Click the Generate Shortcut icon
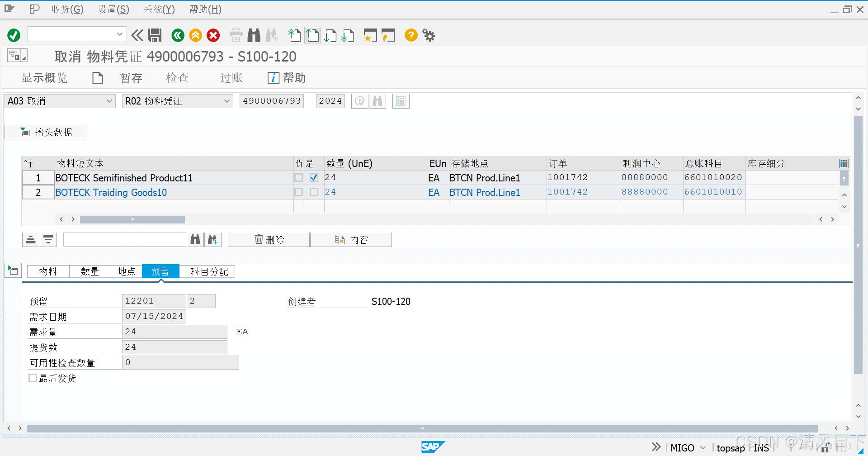Viewport: 868px width, 456px height. coord(388,35)
